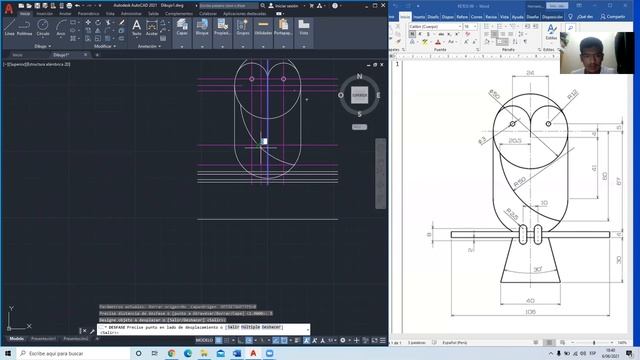The height and width of the screenshot is (360, 640).
Task: Toggle snap mode in AutoCAD status bar
Action: pyautogui.click(x=227, y=340)
